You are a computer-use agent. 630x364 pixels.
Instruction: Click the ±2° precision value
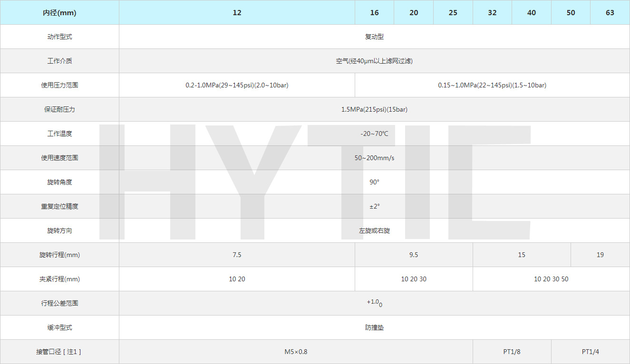point(374,206)
